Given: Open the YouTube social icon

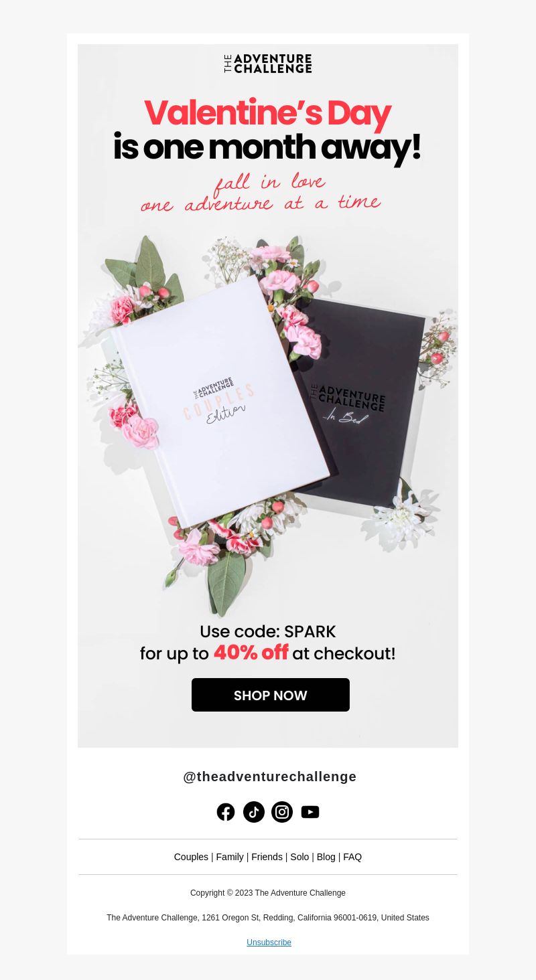Looking at the screenshot, I should [310, 812].
